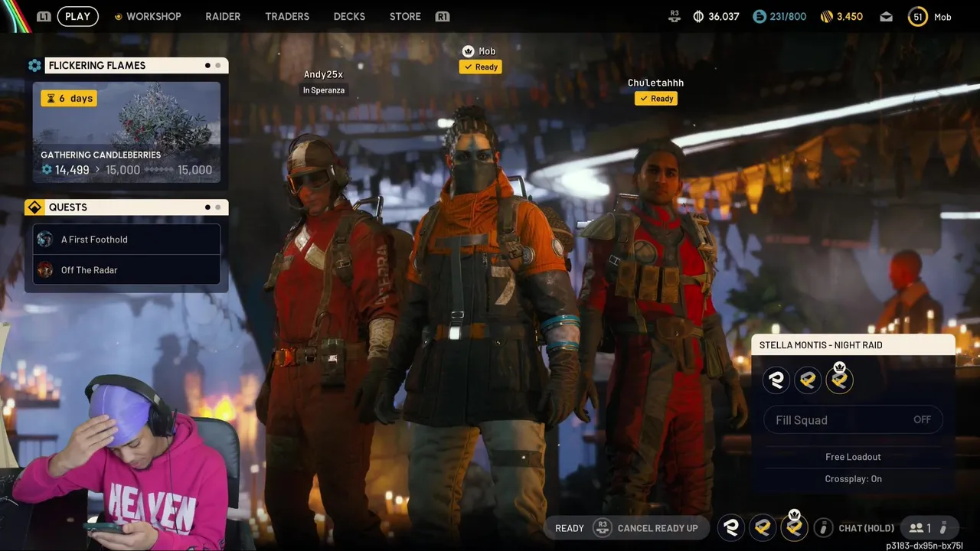The width and height of the screenshot is (980, 551).
Task: Click the 36,037 coin balance
Action: 724,16
